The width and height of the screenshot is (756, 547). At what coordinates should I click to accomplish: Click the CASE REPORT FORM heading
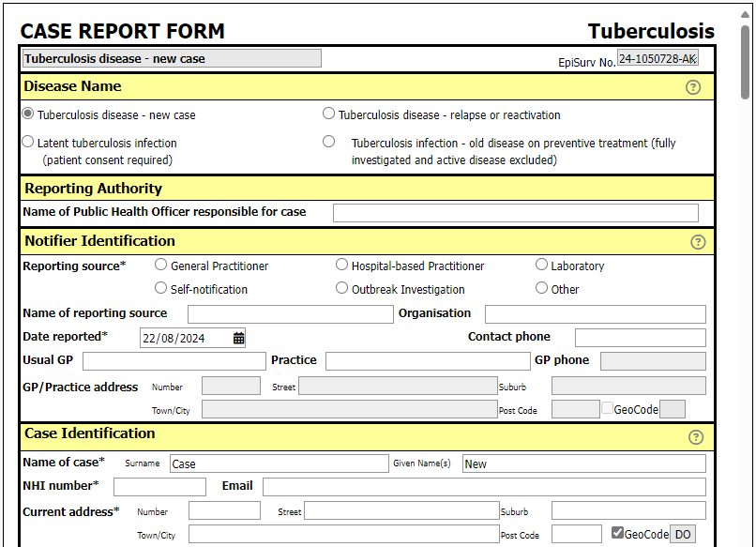tap(123, 32)
